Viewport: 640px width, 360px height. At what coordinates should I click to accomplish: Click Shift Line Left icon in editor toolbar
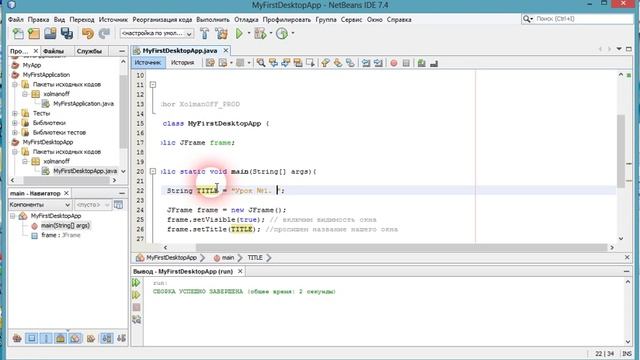click(366, 63)
